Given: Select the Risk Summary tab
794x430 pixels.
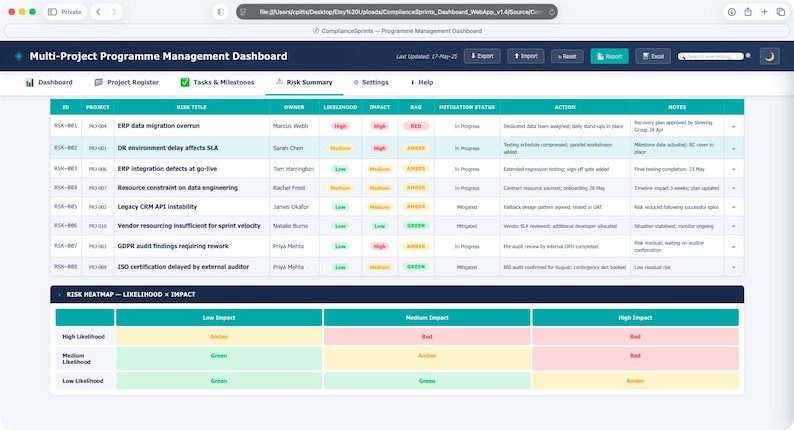Looking at the screenshot, I should [x=304, y=82].
